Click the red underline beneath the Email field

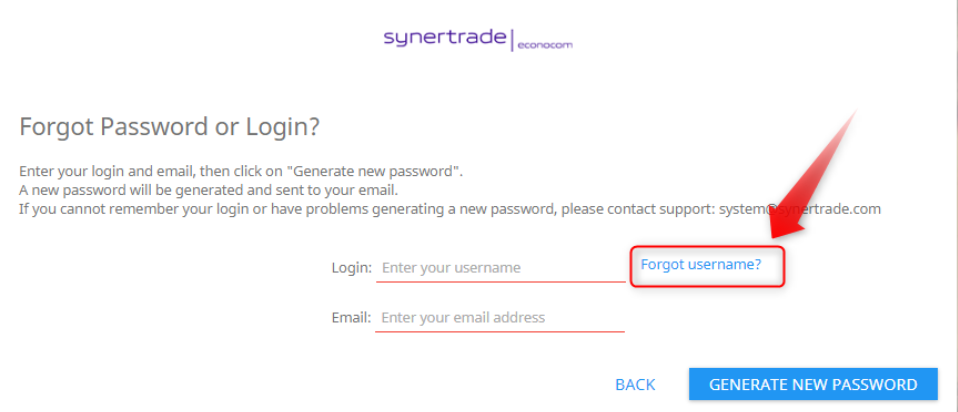[x=500, y=331]
